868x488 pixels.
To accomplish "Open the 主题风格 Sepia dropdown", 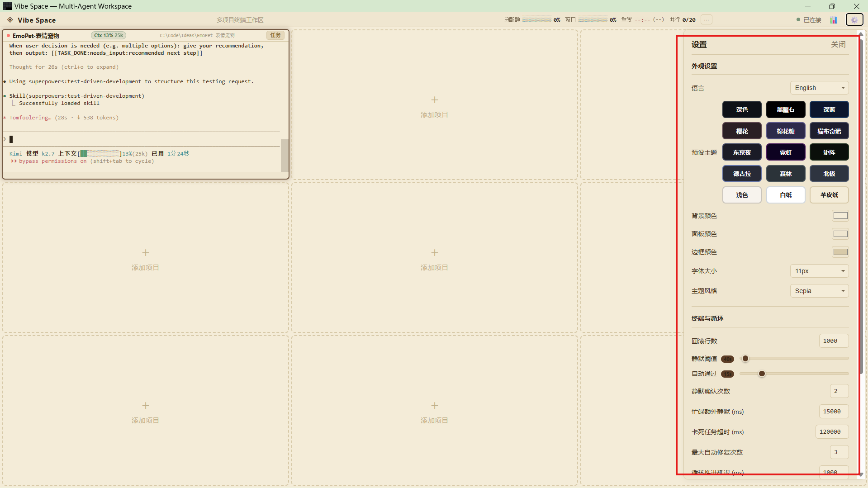I will coord(819,291).
